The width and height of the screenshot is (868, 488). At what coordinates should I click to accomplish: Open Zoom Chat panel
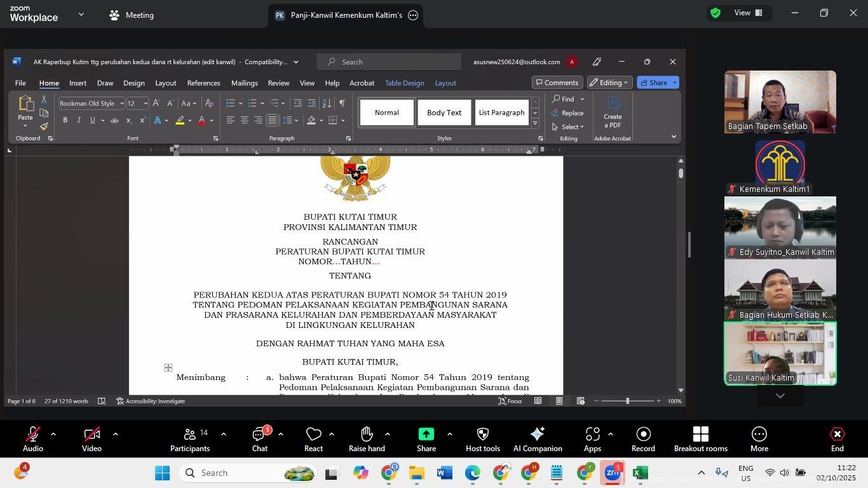pyautogui.click(x=259, y=439)
